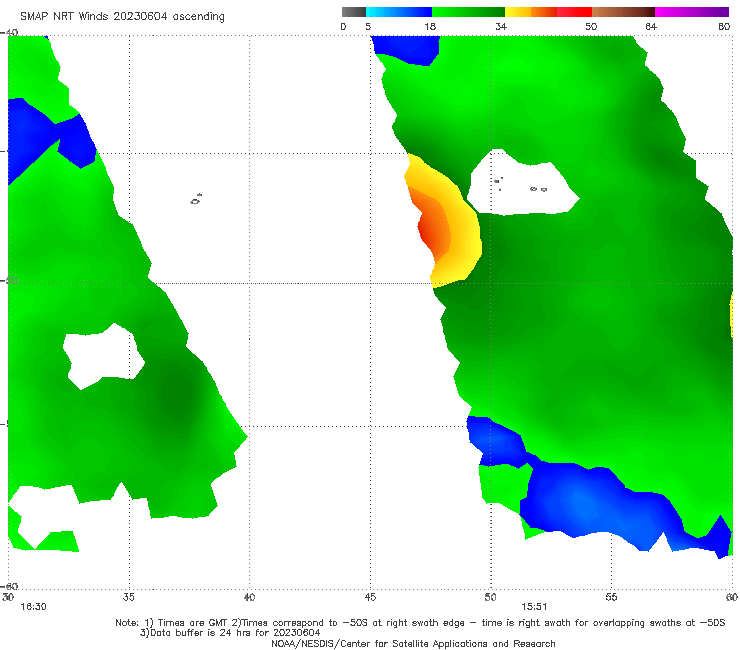This screenshot has width=740, height=650.
Task: Click latitude axis label "-40" at top left
Action: point(9,33)
